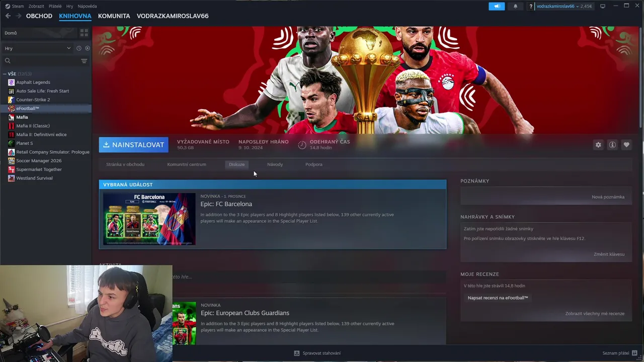This screenshot has height=362, width=644.
Task: Select the KNIHOVNA tab
Action: click(x=75, y=16)
